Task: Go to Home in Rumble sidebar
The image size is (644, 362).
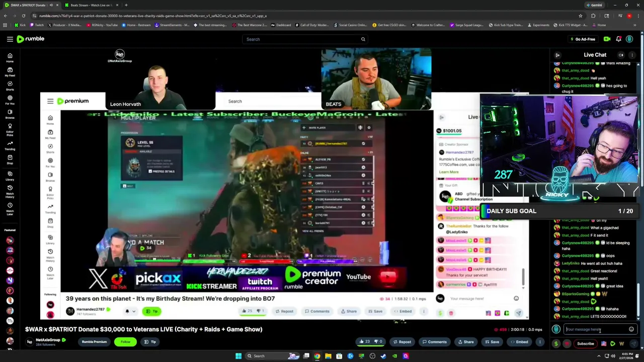Action: click(x=10, y=58)
